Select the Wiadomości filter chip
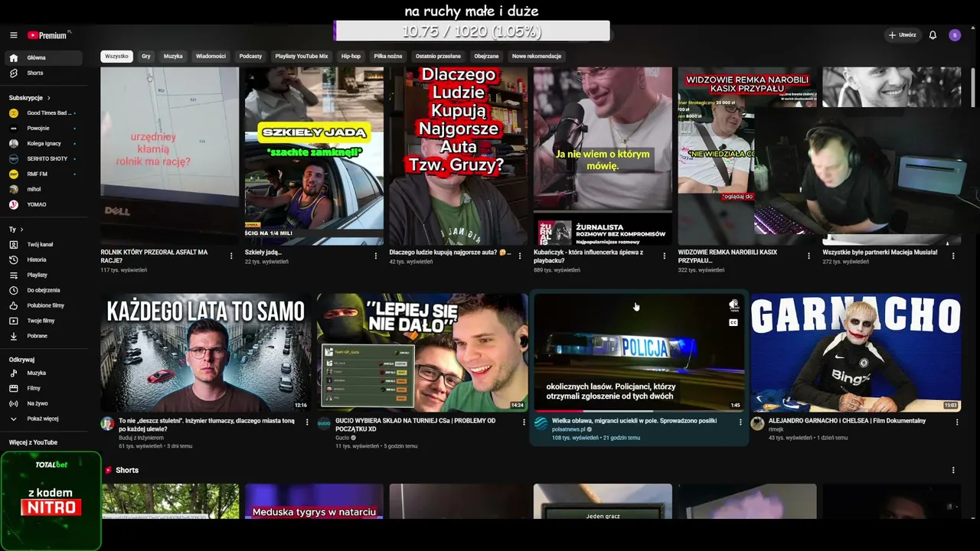This screenshot has width=980, height=551. click(x=211, y=57)
